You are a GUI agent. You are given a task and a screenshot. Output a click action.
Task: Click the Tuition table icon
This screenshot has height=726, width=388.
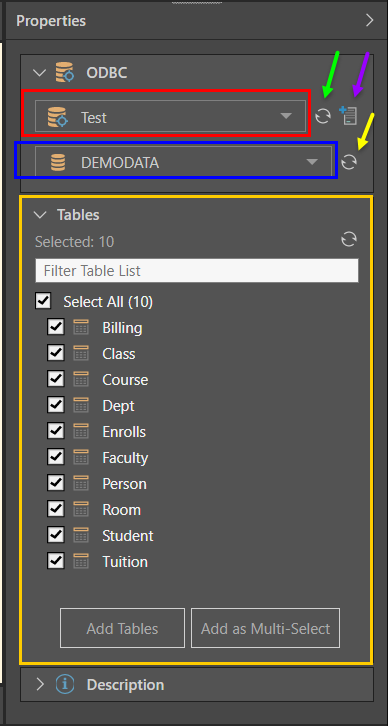pyautogui.click(x=81, y=562)
